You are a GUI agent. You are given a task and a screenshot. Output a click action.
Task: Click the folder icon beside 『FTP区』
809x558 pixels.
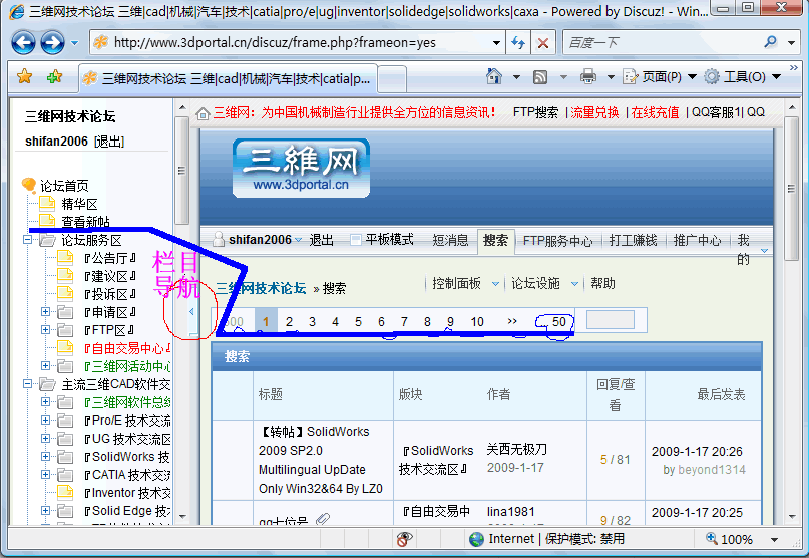(65, 330)
